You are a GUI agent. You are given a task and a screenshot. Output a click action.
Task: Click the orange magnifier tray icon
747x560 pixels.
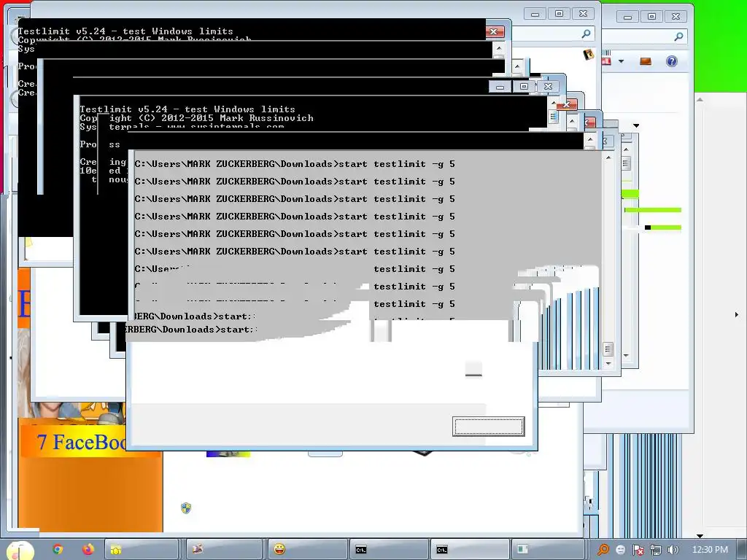click(x=603, y=550)
